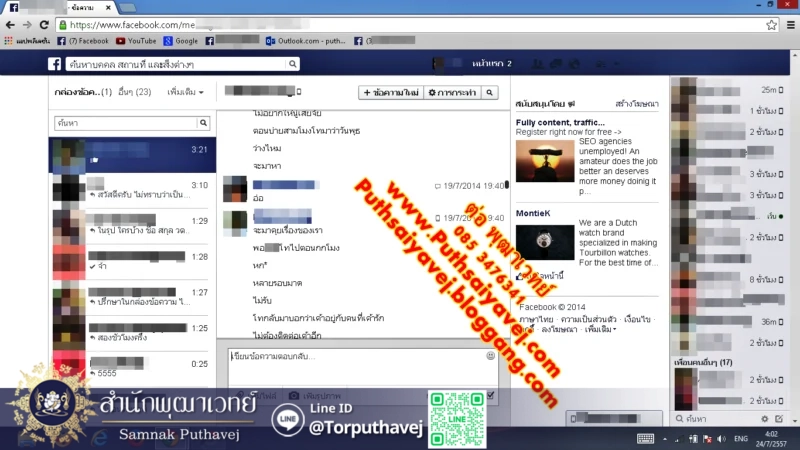The image size is (800, 450).
Task: Click the New Message button
Action: click(x=391, y=92)
